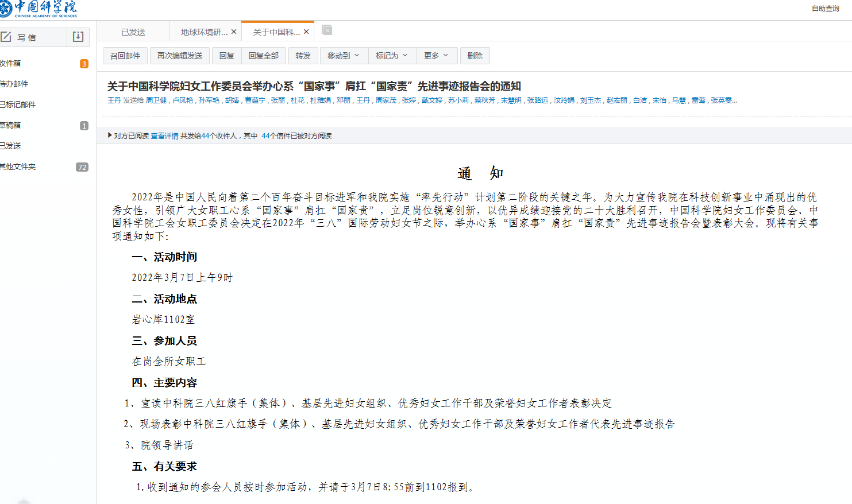Click the Chinese Academy of Sciences logo

[x=38, y=9]
